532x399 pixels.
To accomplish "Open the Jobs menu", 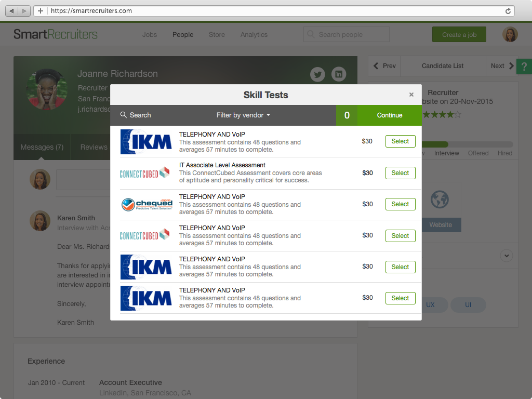I will [x=150, y=35].
